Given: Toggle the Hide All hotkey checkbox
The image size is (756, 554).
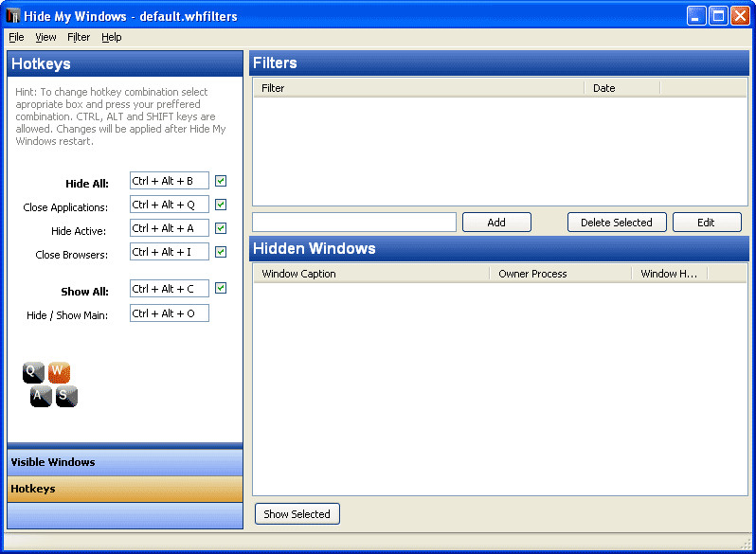Looking at the screenshot, I should (x=221, y=181).
